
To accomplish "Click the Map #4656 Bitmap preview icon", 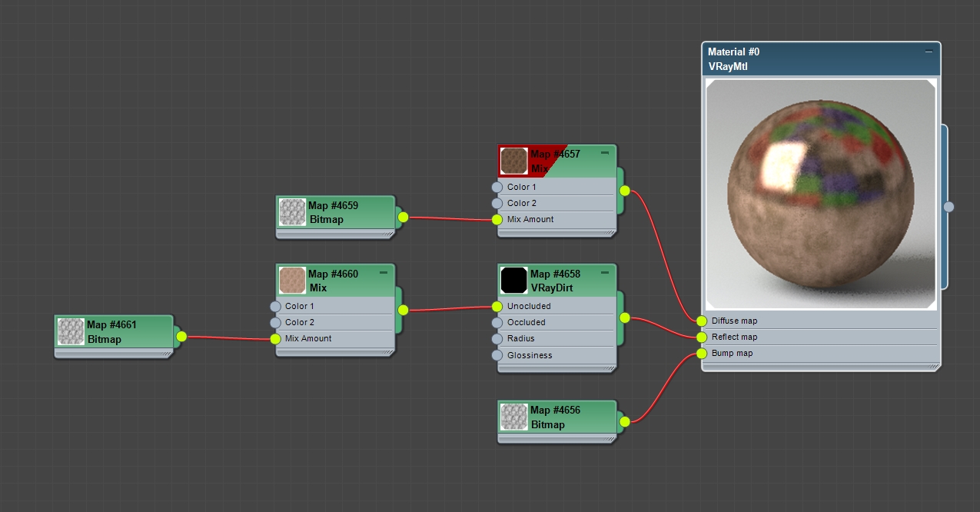I will click(513, 416).
